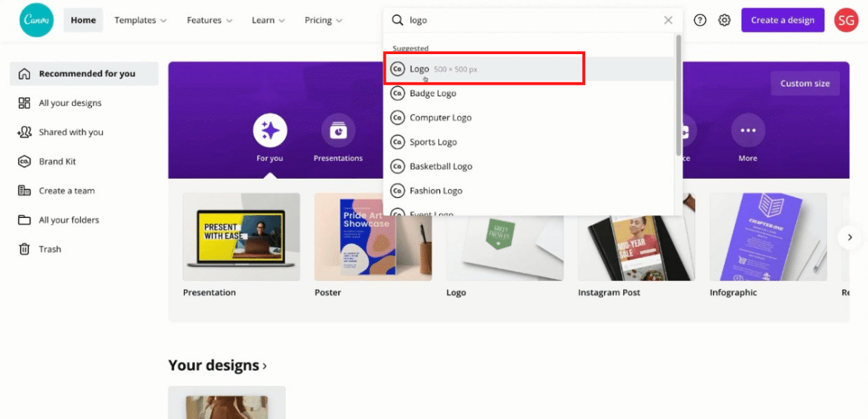Open Shared with you
This screenshot has width=868, height=419.
[x=84, y=132]
